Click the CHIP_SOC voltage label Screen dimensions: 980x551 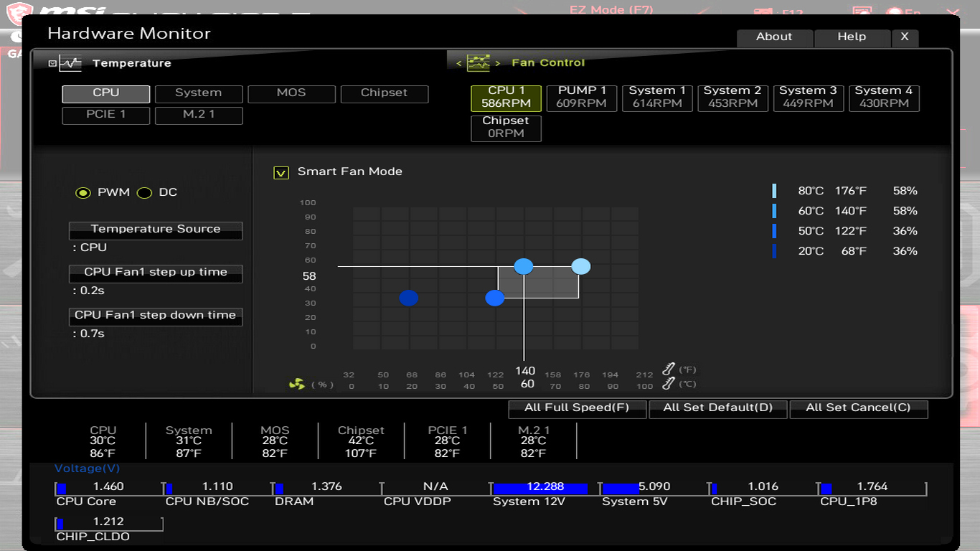[x=744, y=501]
